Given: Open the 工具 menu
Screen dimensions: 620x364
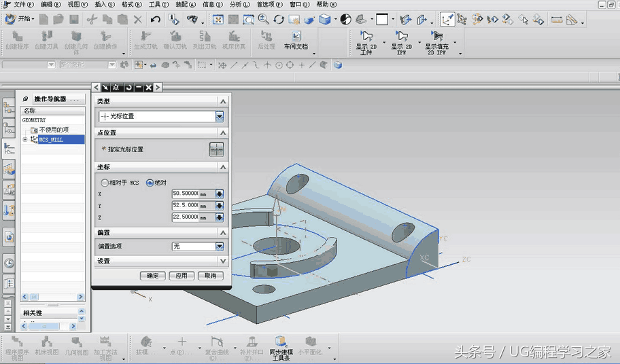Looking at the screenshot, I should (158, 4).
